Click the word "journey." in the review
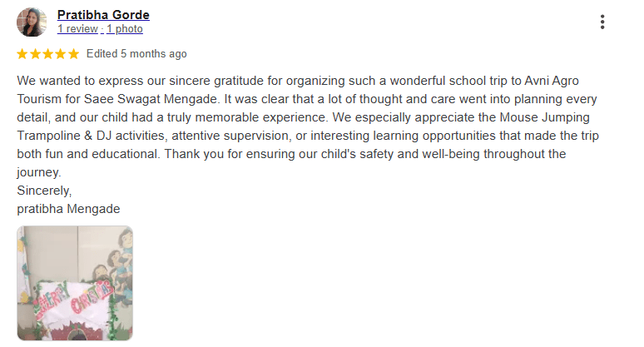644x347 pixels. click(39, 172)
